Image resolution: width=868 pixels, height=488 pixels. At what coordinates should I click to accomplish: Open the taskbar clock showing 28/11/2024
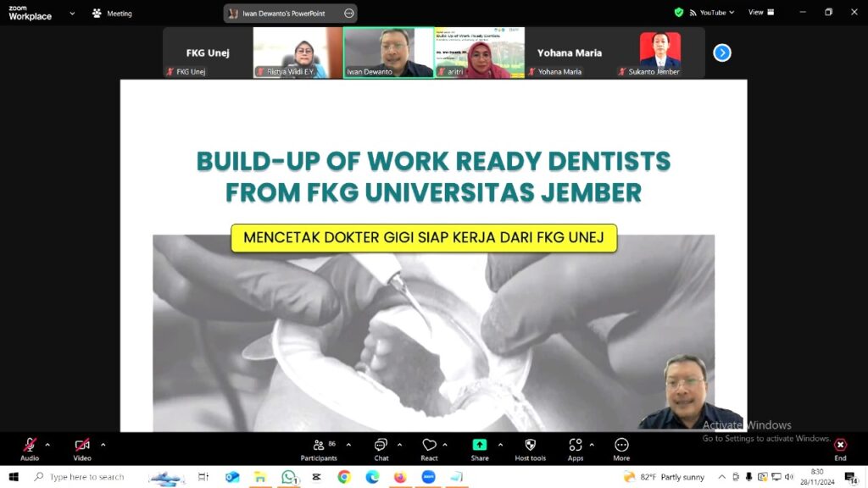point(817,477)
